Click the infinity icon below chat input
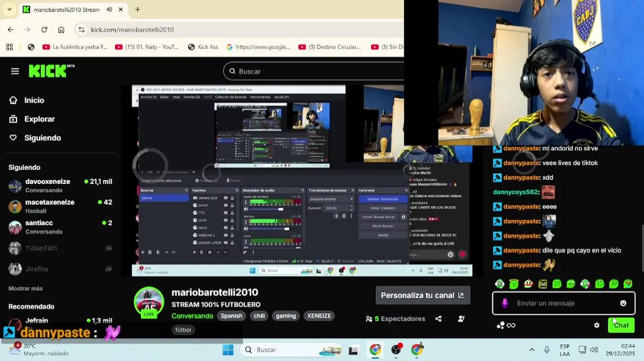The width and height of the screenshot is (644, 361). pos(511,325)
